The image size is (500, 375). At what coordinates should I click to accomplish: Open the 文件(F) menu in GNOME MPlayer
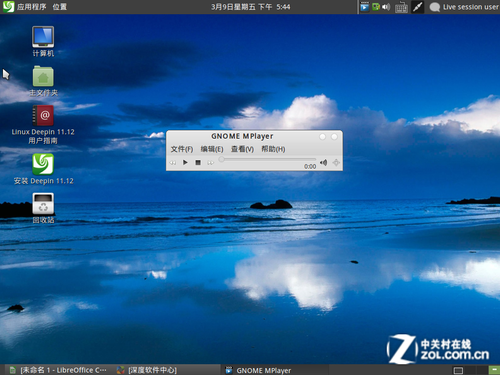(x=182, y=149)
